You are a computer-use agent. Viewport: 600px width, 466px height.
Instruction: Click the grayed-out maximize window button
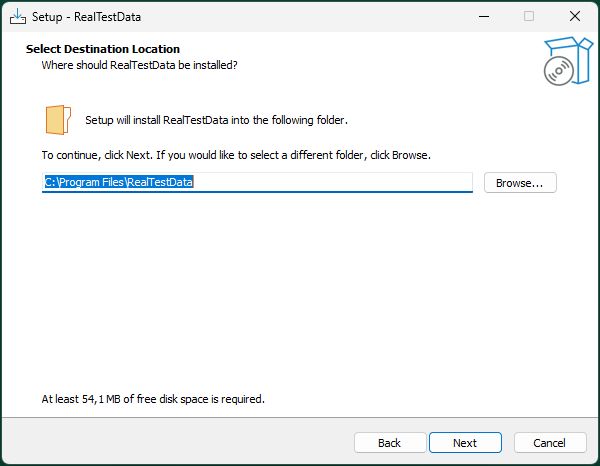529,16
